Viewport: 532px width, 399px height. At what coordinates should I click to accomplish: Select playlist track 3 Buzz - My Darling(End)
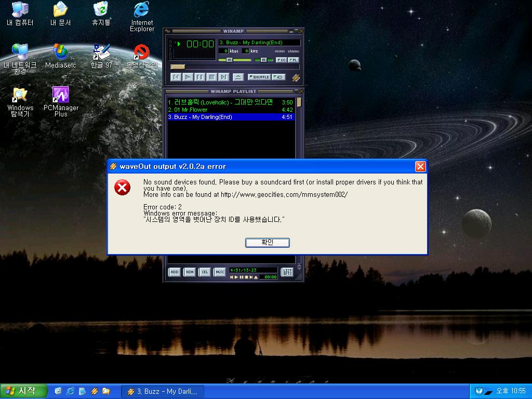pos(230,117)
